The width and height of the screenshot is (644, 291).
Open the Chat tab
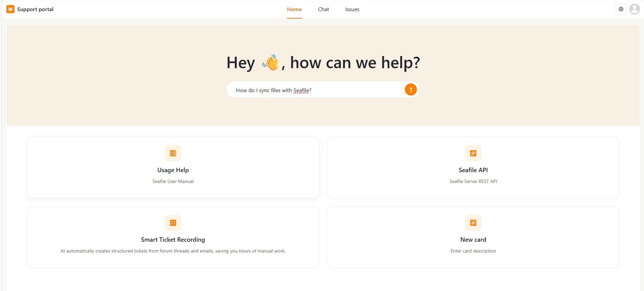tap(324, 9)
